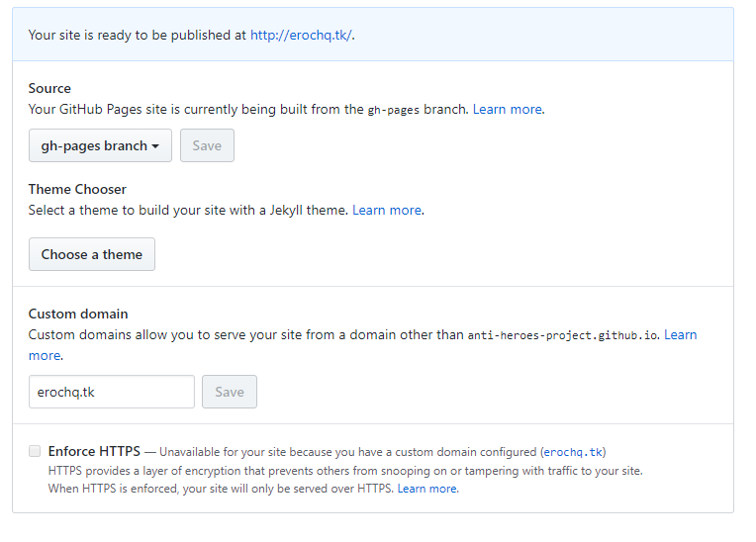Click the Choose a theme button
The image size is (756, 542).
(92, 254)
